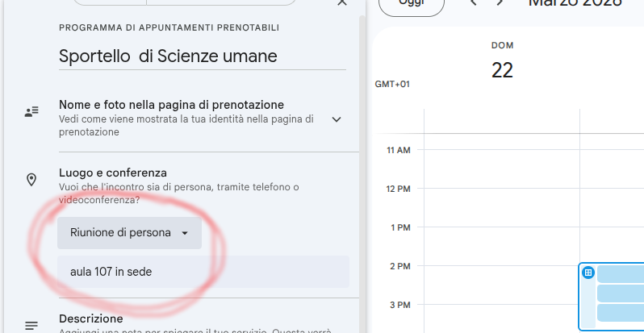Click the description lines icon
Screen dimensions: 644x333
point(31,326)
